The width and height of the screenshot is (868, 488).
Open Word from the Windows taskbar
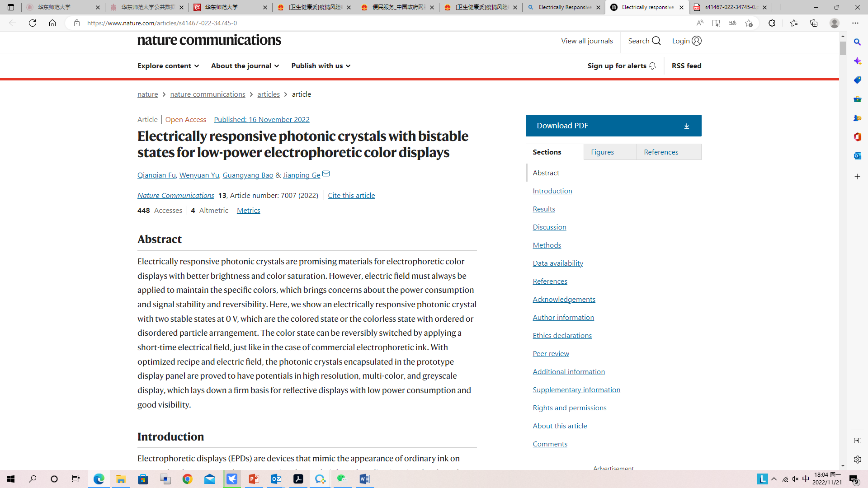pos(364,479)
